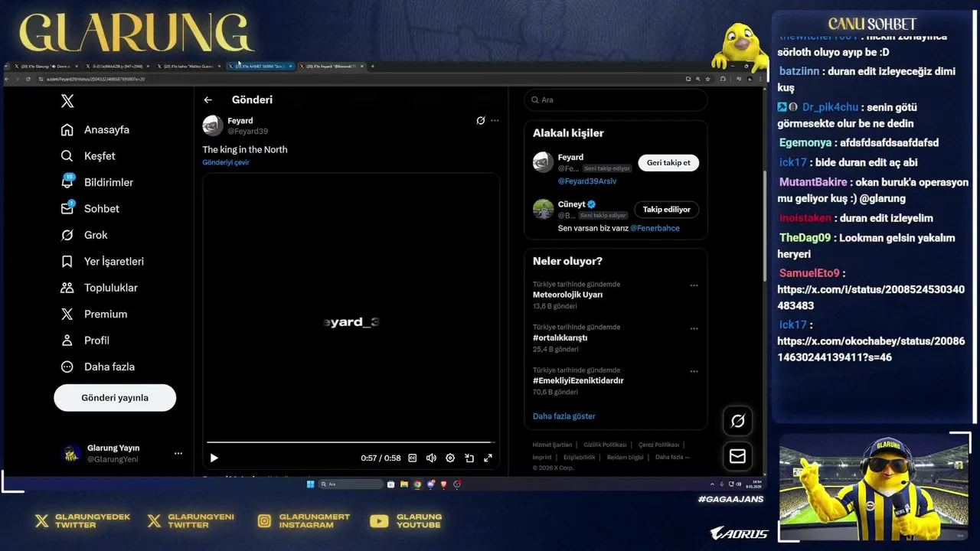Open more options for #EmekliyiEzeniktidardır trend
980x551 pixels.
click(694, 371)
